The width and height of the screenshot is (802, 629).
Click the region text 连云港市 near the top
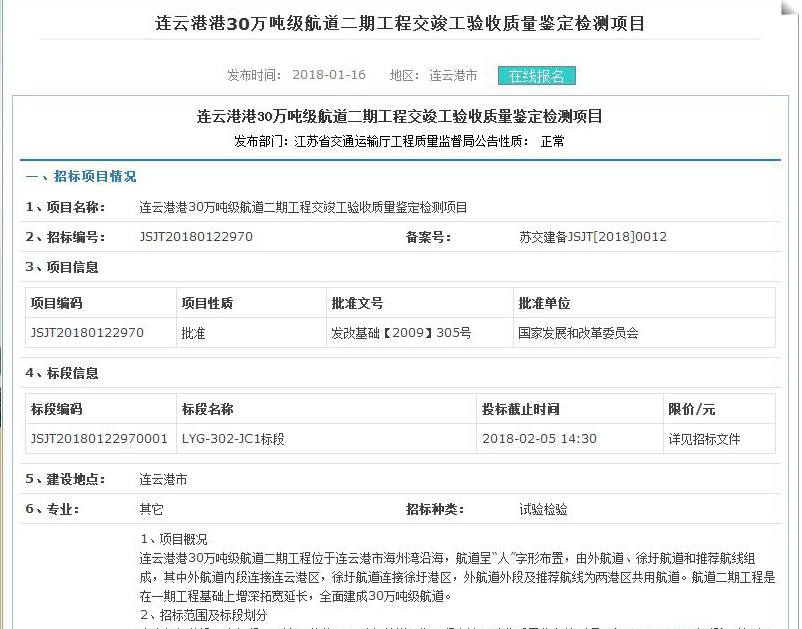click(453, 76)
